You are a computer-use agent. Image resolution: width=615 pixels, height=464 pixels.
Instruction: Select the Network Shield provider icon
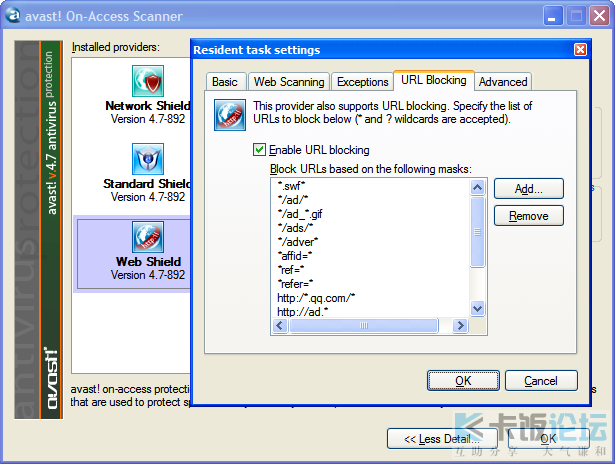[148, 81]
